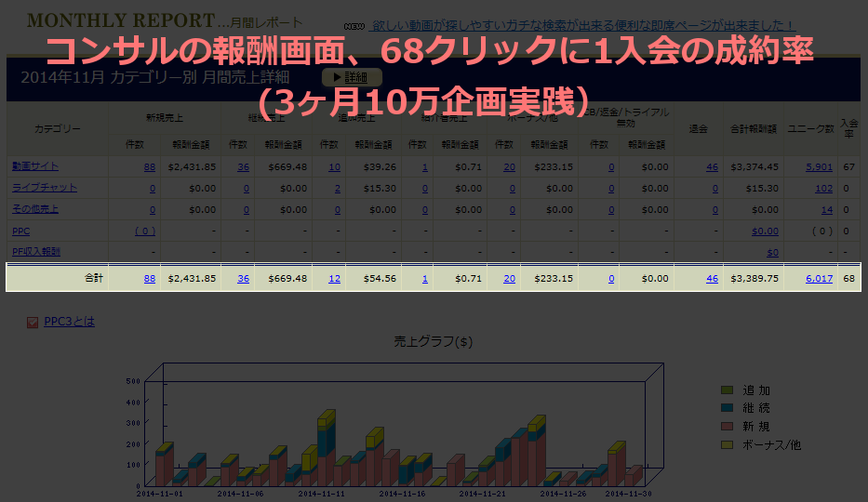Click new sales count 88 in 動画サイト row
Image resolution: width=868 pixels, height=502 pixels.
[x=150, y=167]
